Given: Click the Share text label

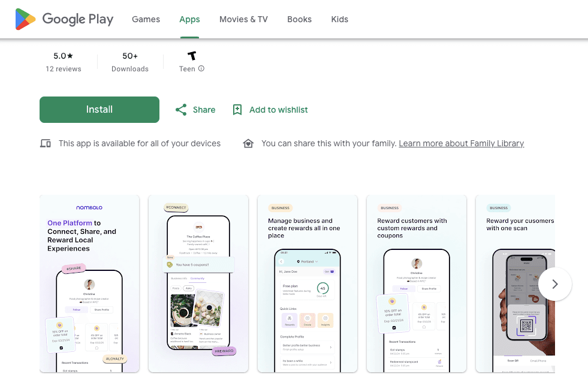Looking at the screenshot, I should point(204,110).
